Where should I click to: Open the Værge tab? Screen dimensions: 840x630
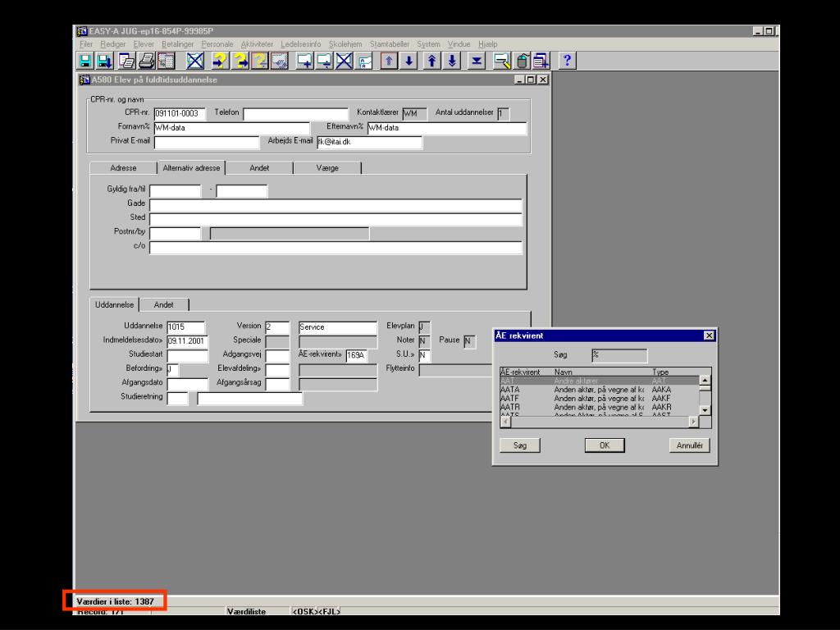(327, 167)
